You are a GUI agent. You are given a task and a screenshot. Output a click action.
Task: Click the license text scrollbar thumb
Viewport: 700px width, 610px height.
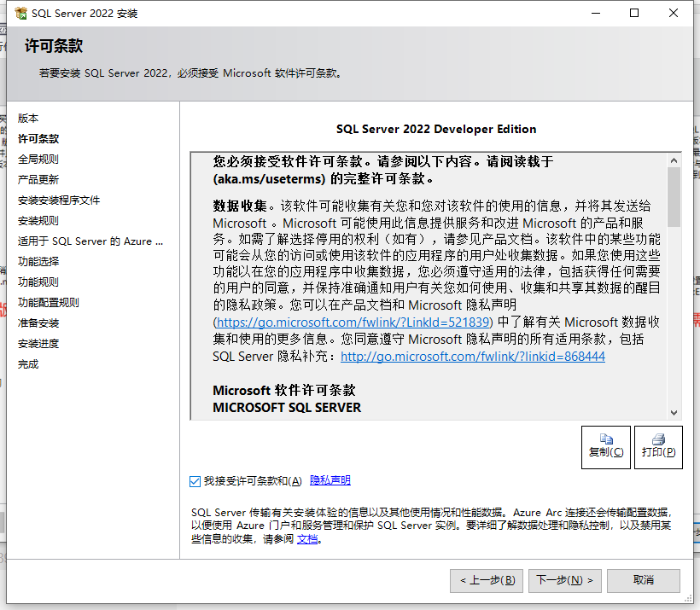(x=674, y=197)
